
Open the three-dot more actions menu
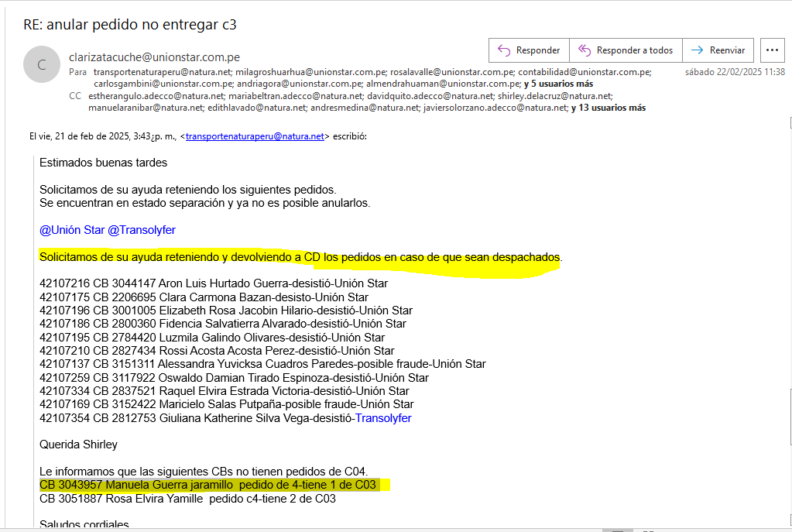tap(772, 50)
